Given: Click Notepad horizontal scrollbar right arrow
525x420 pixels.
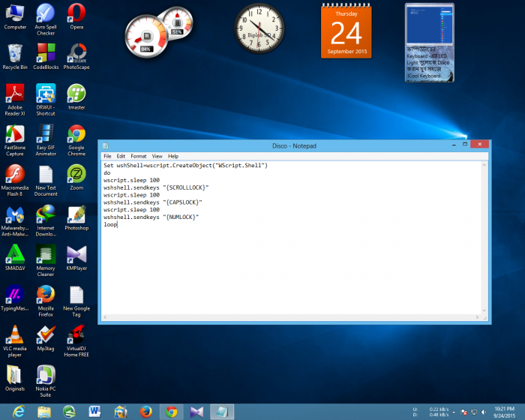Looking at the screenshot, I should click(x=477, y=317).
